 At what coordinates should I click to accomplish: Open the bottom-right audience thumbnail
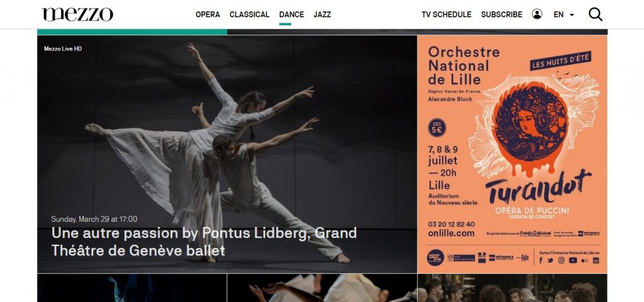tap(512, 288)
